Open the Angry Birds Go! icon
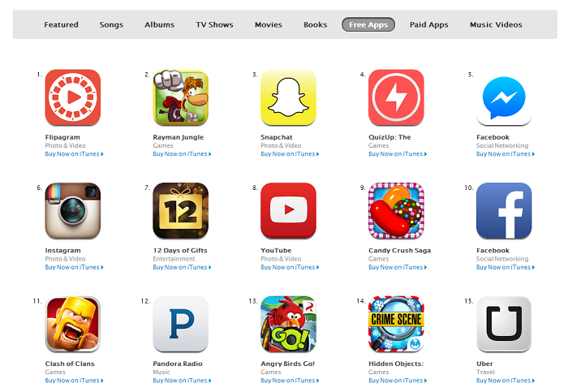Screen dimensions: 568x392 (x=288, y=325)
